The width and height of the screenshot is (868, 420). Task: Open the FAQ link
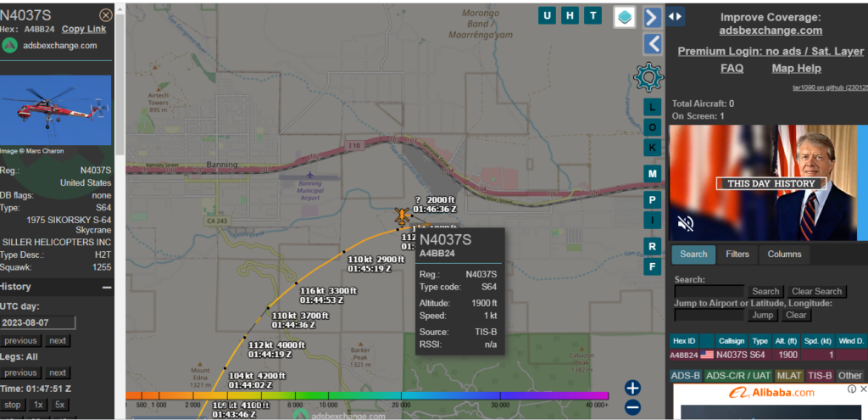(x=732, y=68)
